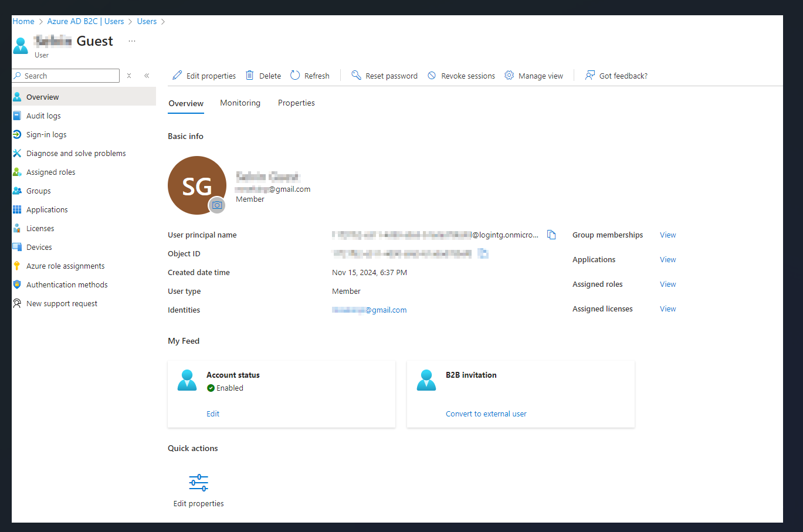
Task: Click the Basic info heading
Action: [x=185, y=136]
